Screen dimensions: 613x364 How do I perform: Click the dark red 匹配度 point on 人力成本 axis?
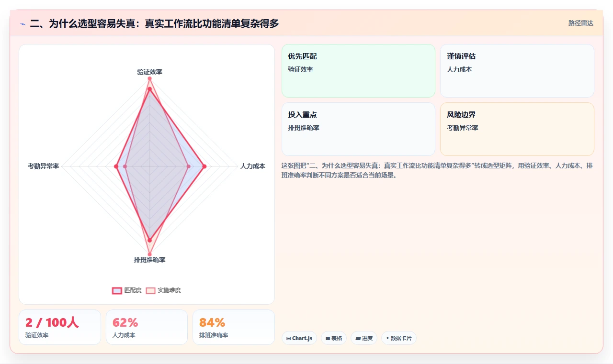[204, 166]
